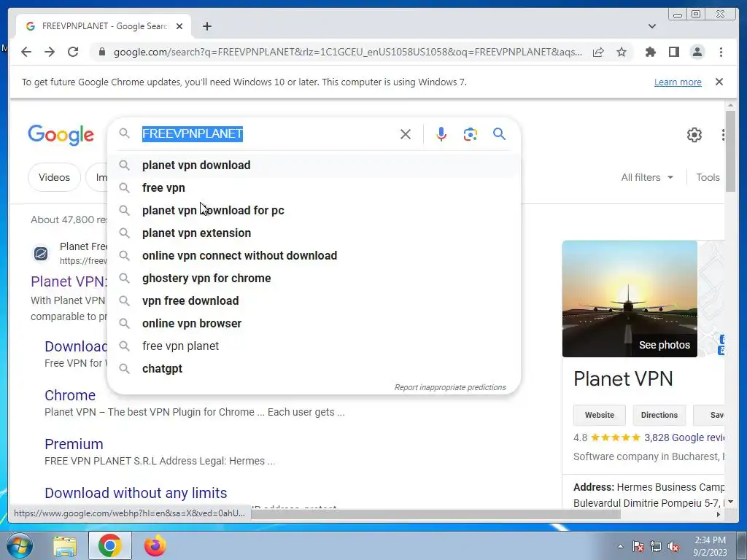The height and width of the screenshot is (560, 747).
Task: Open a new tab with plus button
Action: [x=206, y=26]
